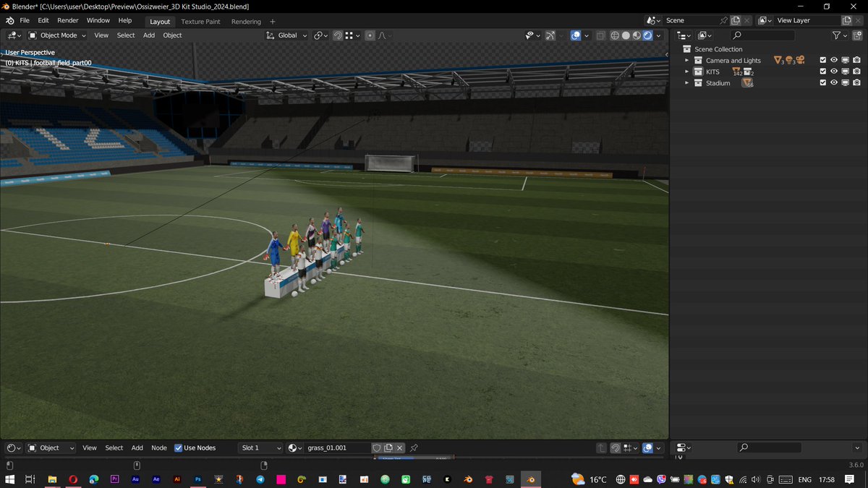
Task: Enable the proportional editing icon
Action: [x=369, y=35]
